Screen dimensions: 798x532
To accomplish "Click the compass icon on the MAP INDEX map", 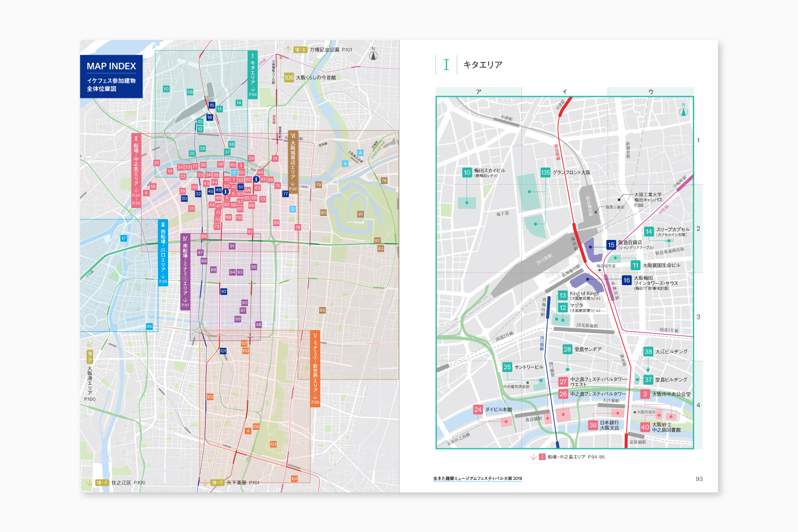I will (x=373, y=54).
